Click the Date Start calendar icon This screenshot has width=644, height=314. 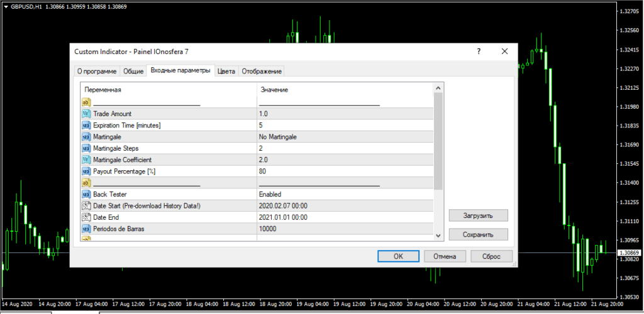86,205
